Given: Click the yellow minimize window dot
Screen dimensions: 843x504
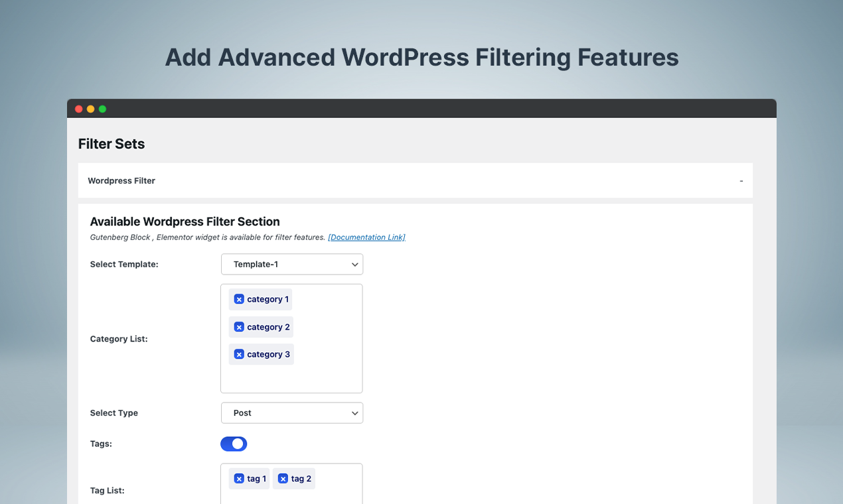Looking at the screenshot, I should 91,109.
